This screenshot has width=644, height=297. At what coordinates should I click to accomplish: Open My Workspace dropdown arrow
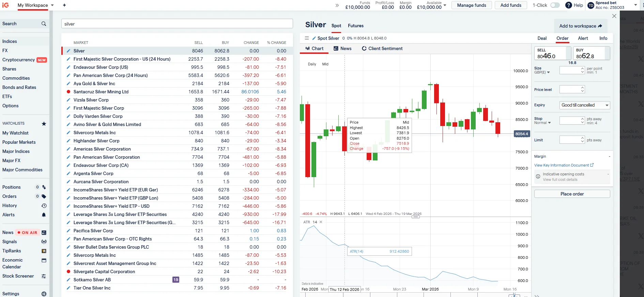click(52, 5)
